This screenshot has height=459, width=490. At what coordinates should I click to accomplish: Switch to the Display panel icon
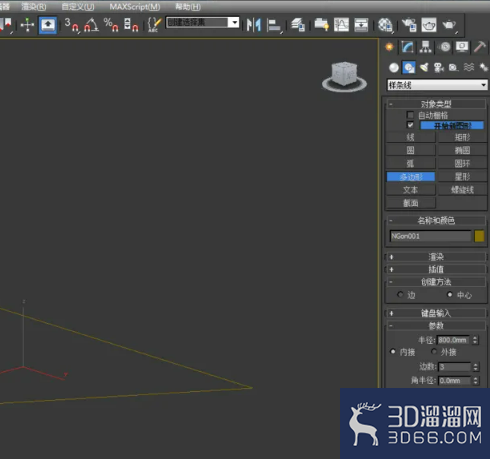click(462, 47)
